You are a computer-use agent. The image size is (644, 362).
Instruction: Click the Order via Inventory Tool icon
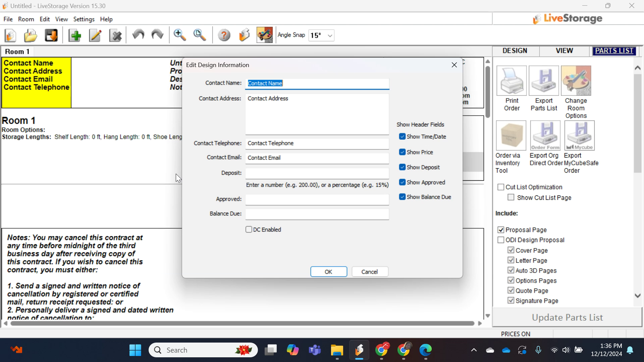[x=511, y=135]
